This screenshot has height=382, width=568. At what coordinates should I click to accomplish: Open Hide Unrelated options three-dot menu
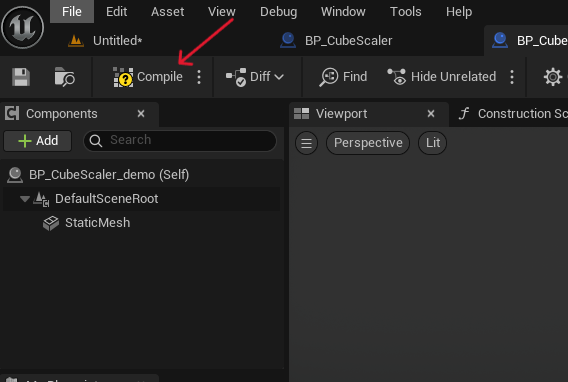(x=512, y=77)
